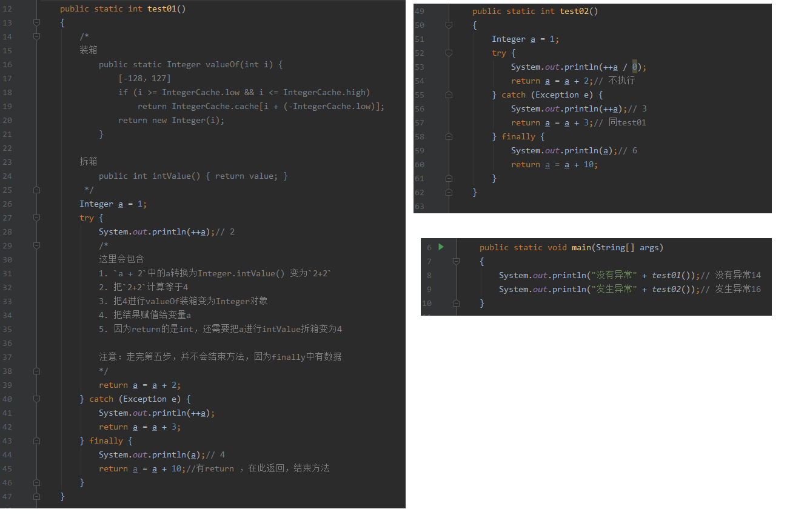Fold the try block at line 52 in test02
This screenshot has width=787, height=532.
click(449, 53)
